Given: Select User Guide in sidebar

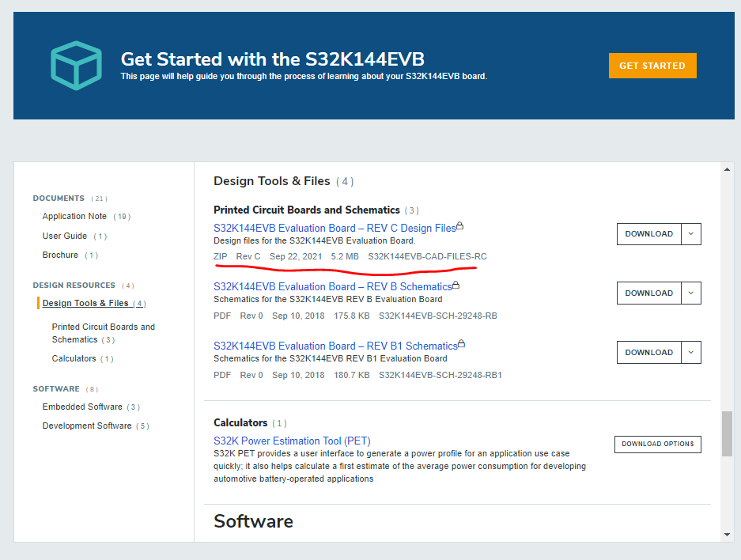Looking at the screenshot, I should click(65, 236).
